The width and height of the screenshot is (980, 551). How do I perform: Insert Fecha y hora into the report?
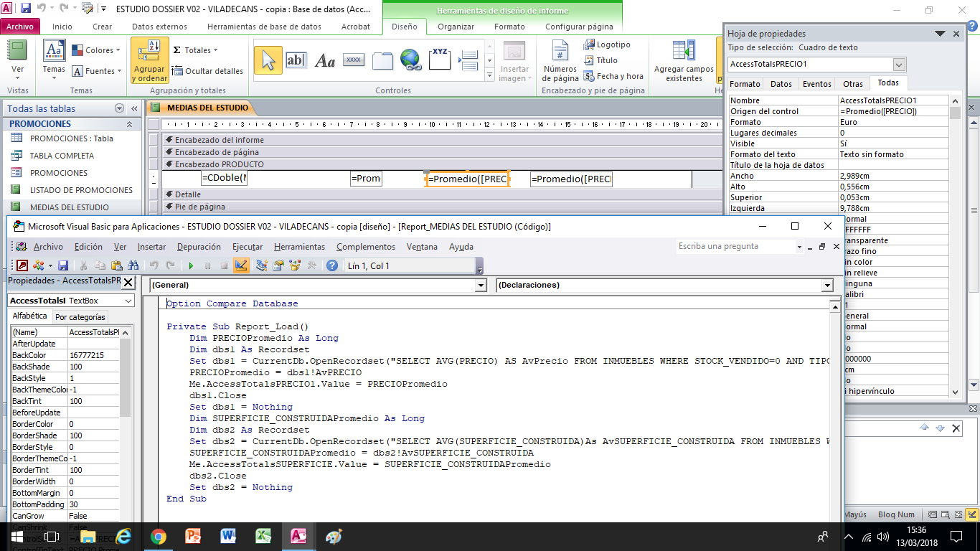tap(613, 76)
